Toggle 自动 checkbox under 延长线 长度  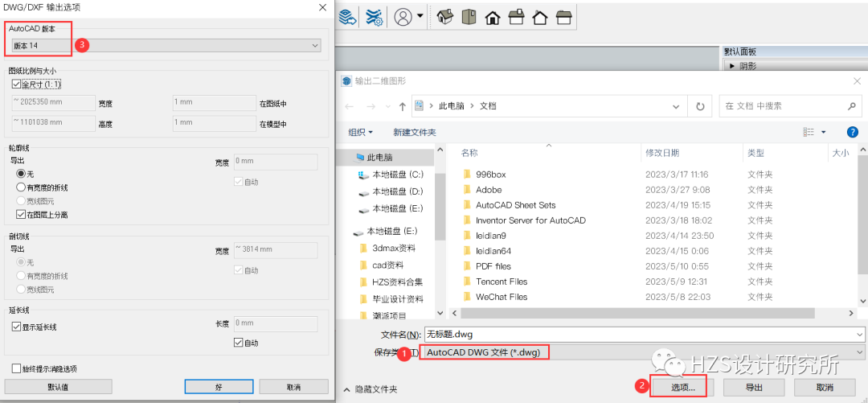[239, 342]
